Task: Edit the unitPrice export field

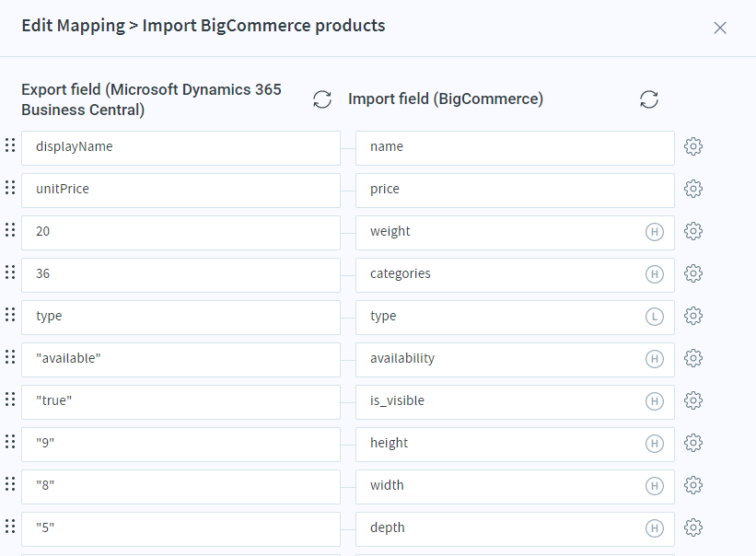Action: [180, 191]
